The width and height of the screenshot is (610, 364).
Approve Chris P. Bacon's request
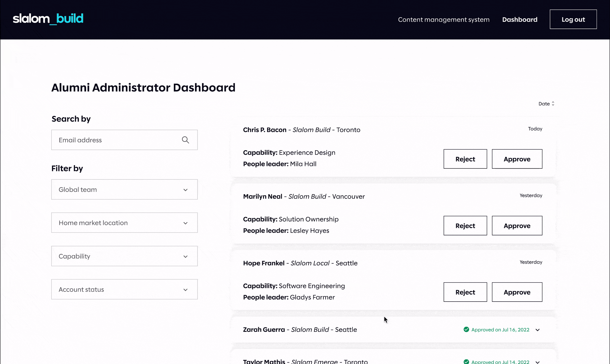(x=517, y=159)
